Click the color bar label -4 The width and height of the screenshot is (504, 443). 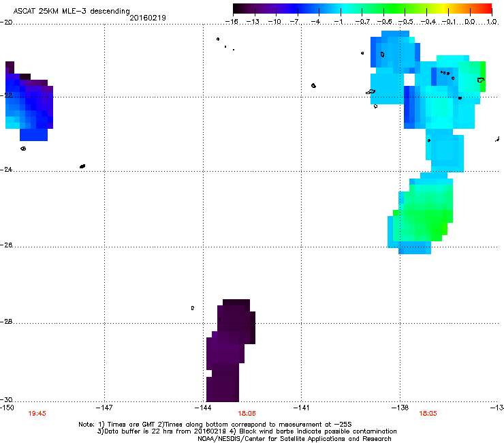coord(315,22)
